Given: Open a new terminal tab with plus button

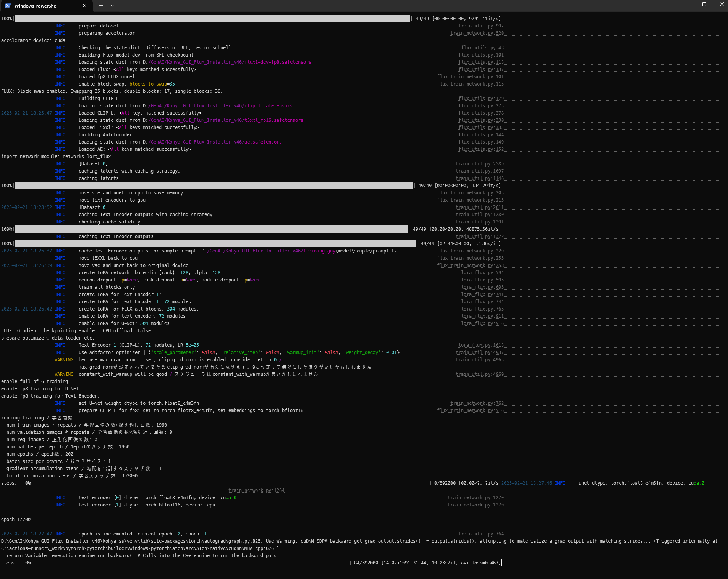Looking at the screenshot, I should click(x=101, y=6).
